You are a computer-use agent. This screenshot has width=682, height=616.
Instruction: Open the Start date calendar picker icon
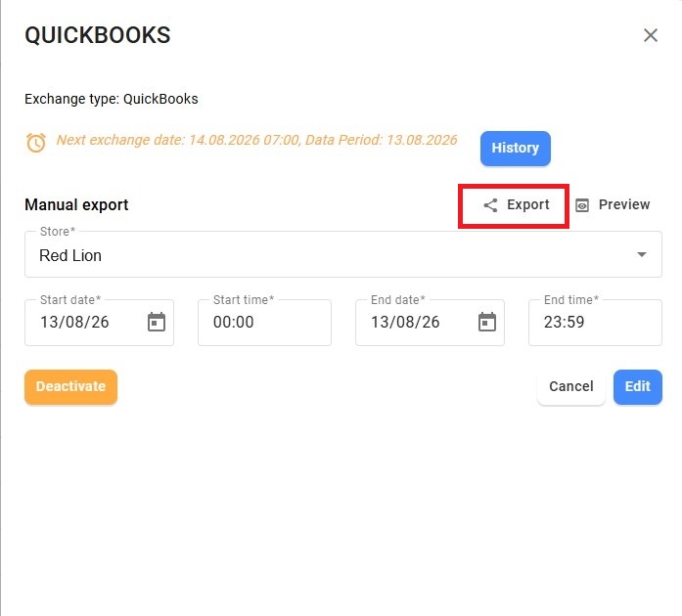tap(157, 322)
